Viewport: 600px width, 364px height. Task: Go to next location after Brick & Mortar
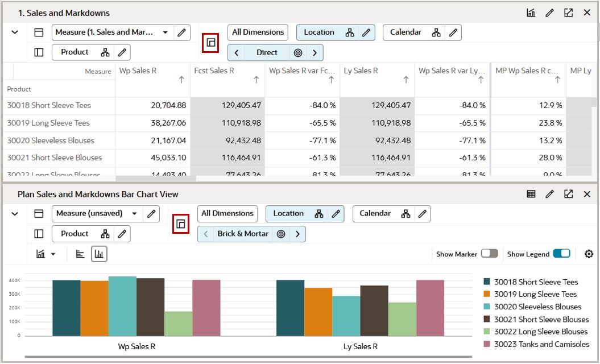297,234
